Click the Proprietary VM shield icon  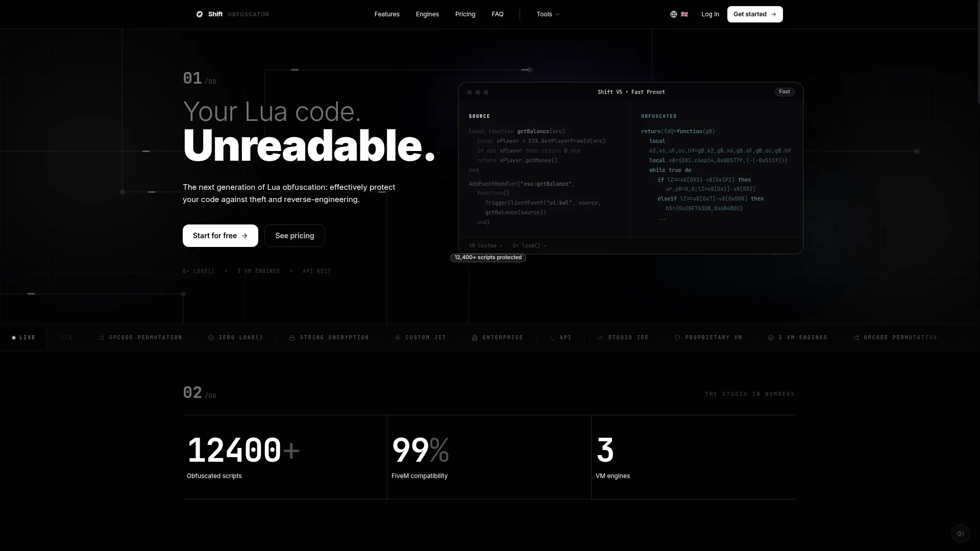click(x=677, y=338)
